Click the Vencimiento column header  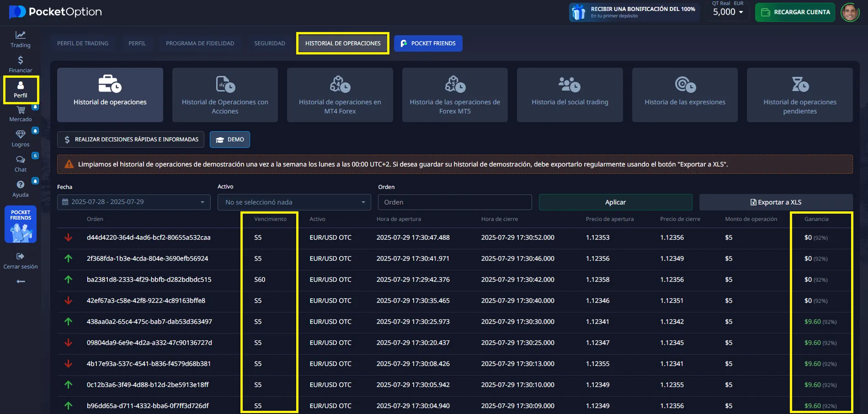[271, 219]
